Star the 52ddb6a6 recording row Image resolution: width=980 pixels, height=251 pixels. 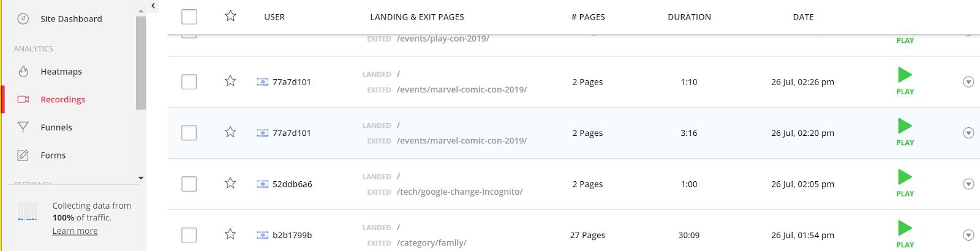[x=230, y=183]
